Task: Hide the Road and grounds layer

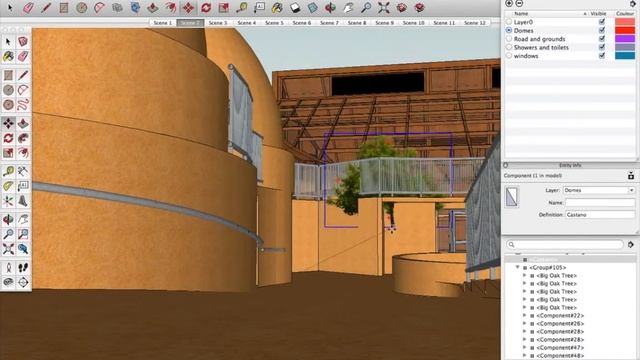Action: click(x=602, y=39)
